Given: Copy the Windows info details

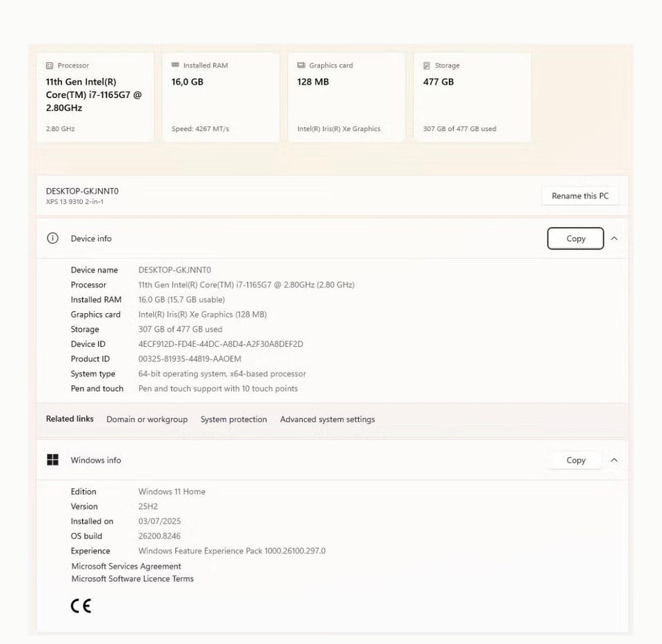Looking at the screenshot, I should [575, 460].
